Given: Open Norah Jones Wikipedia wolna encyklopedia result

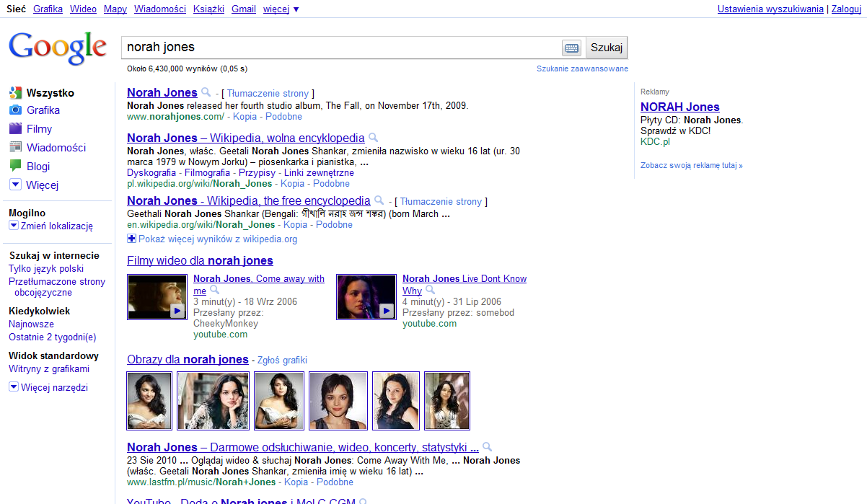Looking at the screenshot, I should (246, 138).
